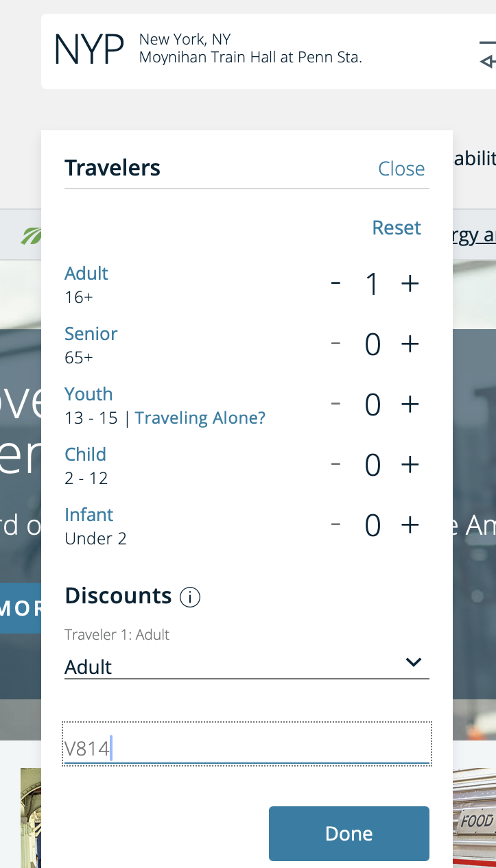Decrease the Senior traveler count
The height and width of the screenshot is (868, 496).
click(335, 343)
